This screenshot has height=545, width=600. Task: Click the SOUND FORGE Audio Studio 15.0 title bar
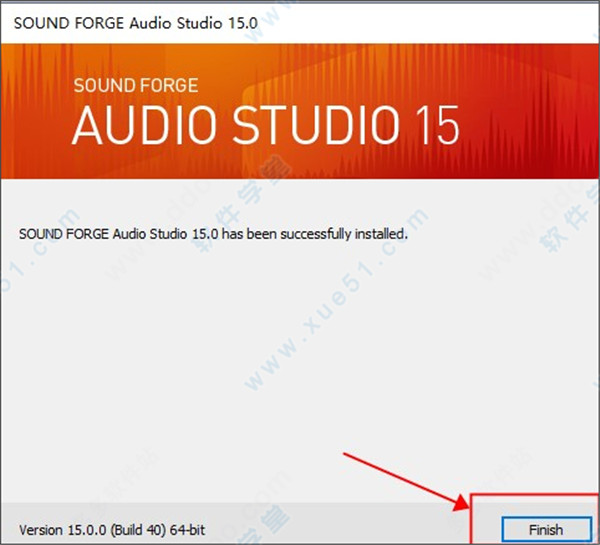click(x=300, y=23)
